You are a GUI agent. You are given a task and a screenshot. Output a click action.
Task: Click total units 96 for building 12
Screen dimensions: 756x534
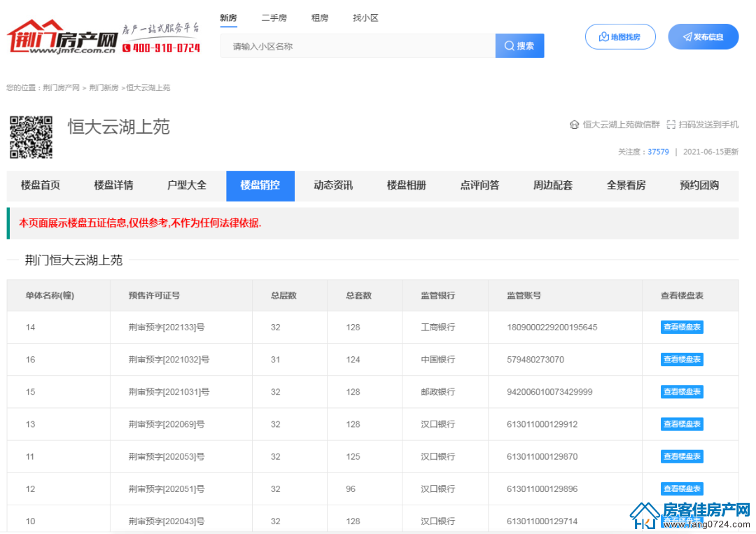tap(351, 489)
